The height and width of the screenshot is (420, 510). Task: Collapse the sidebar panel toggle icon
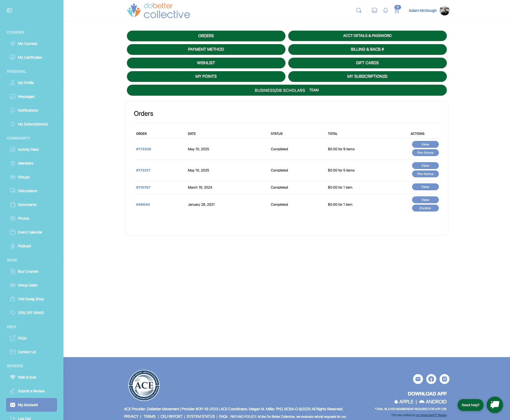9,10
